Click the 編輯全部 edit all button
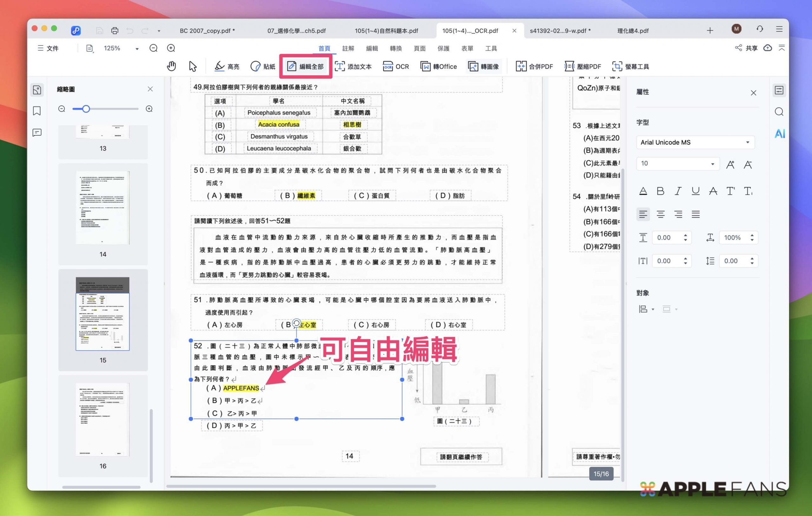Screen dimensions: 812x516 point(305,66)
